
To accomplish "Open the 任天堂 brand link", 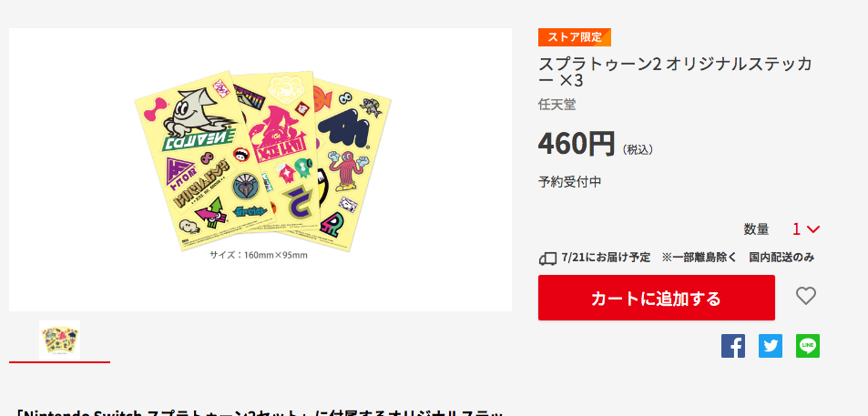I will (557, 105).
